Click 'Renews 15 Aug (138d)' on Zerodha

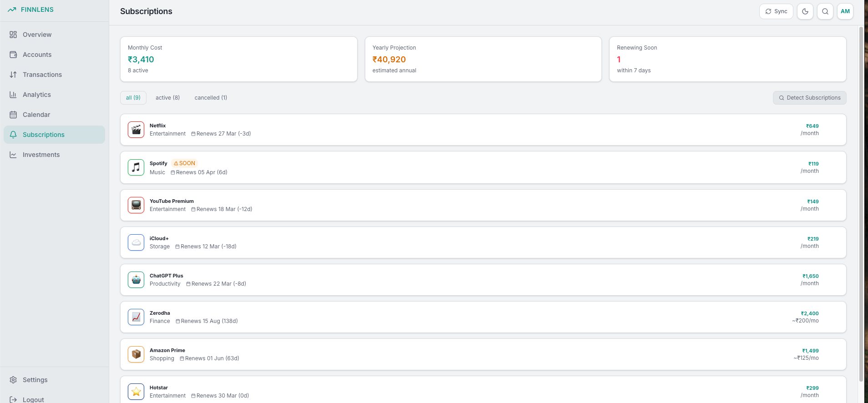(x=207, y=321)
